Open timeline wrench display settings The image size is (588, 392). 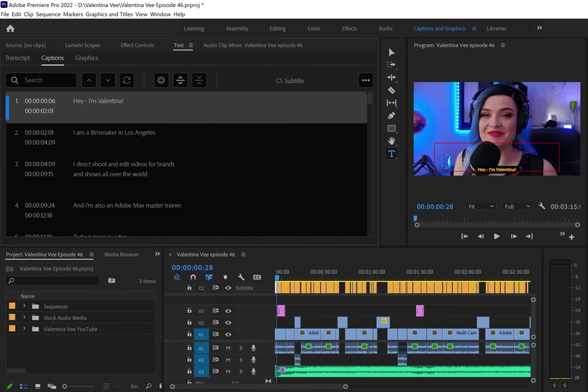241,277
